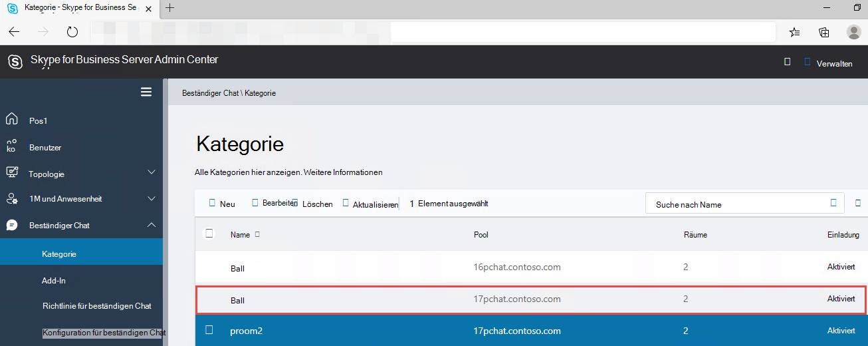Click the Löschen delete icon
Image resolution: width=868 pixels, height=346 pixels.
click(295, 203)
